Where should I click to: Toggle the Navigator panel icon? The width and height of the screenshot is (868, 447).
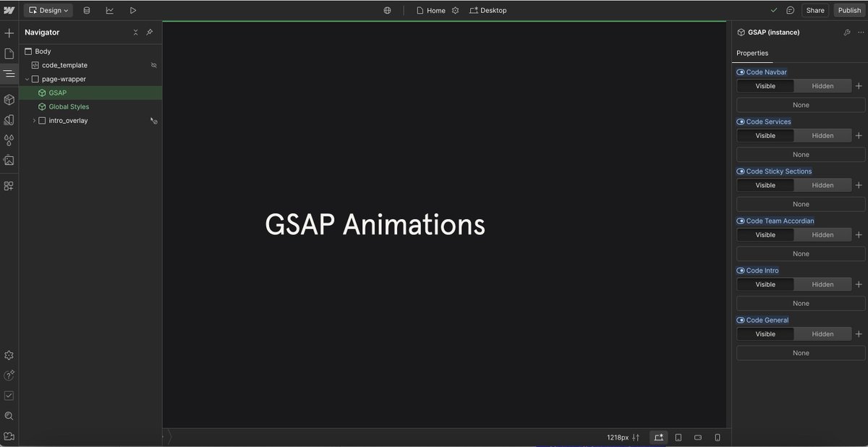9,74
